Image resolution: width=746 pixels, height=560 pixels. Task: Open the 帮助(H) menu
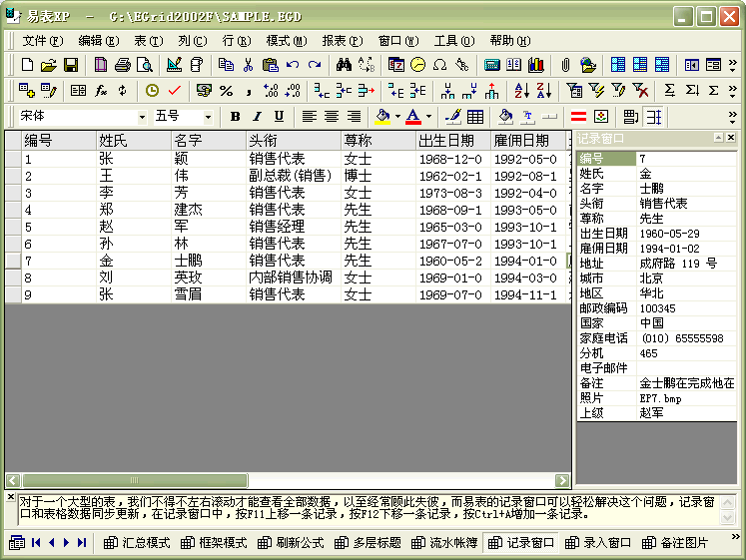(510, 41)
